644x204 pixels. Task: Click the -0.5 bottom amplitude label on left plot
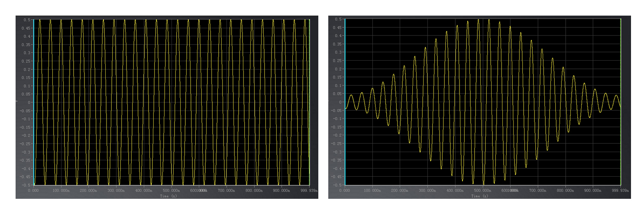[27, 185]
